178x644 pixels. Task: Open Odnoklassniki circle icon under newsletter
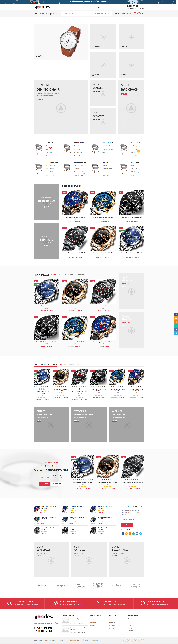(x=130, y=533)
